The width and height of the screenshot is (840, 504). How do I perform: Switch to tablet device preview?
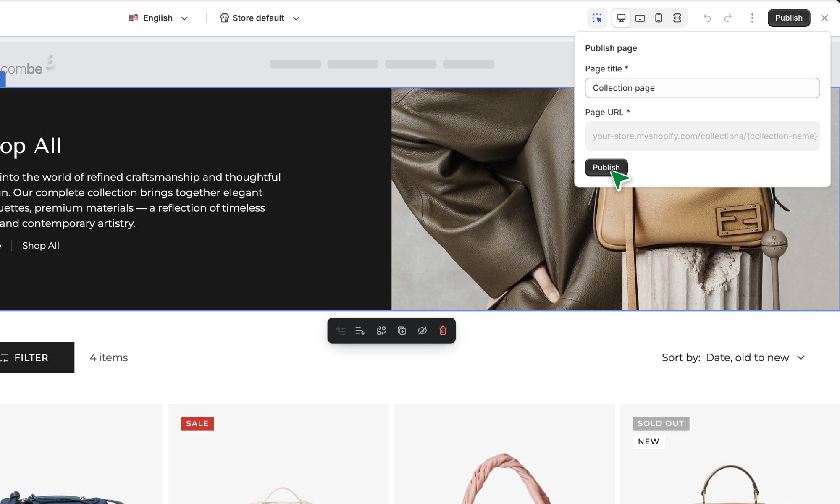click(x=640, y=18)
